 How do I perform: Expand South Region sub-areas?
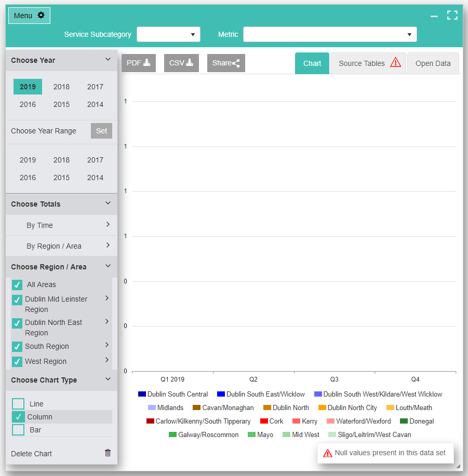point(107,345)
